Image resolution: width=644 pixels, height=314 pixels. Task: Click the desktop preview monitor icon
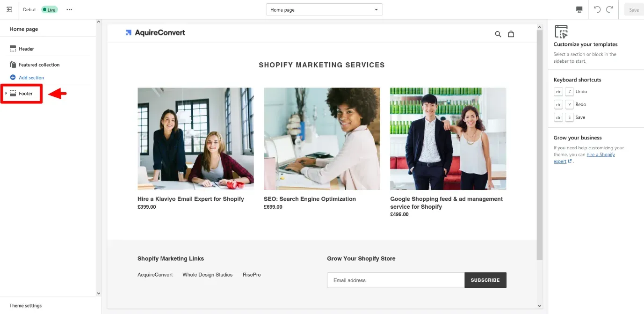click(579, 9)
